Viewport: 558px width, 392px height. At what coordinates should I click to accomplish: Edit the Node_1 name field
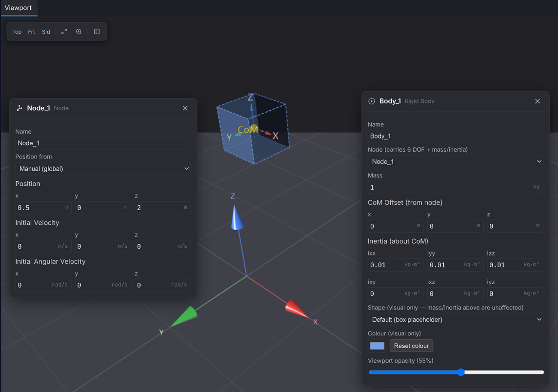click(x=103, y=143)
